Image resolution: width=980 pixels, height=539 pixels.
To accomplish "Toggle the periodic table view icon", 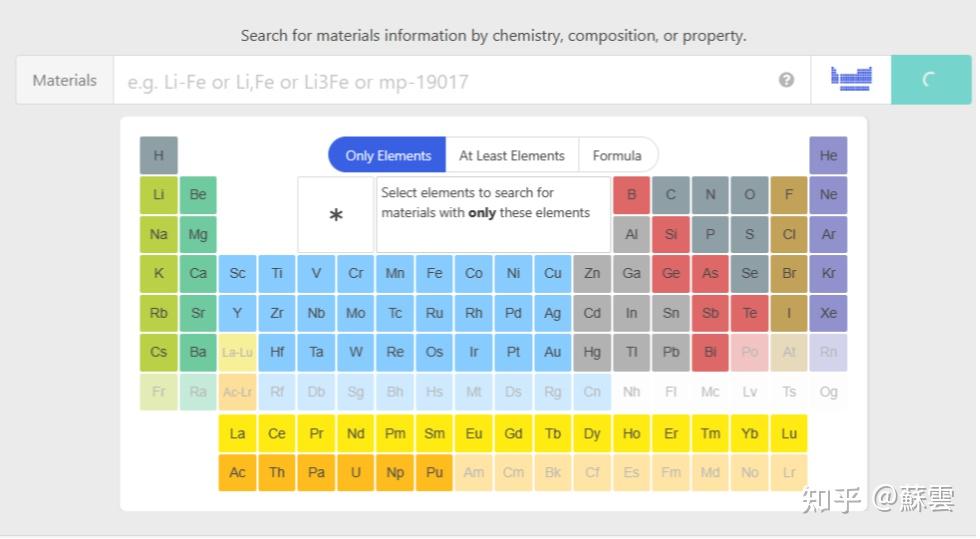I will (851, 80).
